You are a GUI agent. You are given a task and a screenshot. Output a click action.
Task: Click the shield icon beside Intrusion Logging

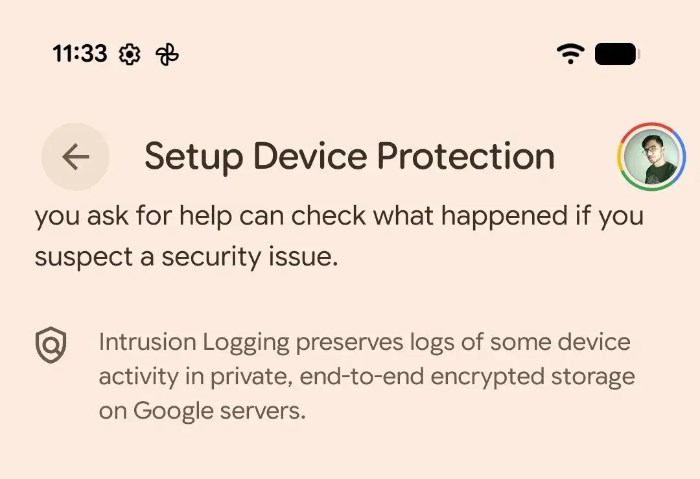(50, 346)
